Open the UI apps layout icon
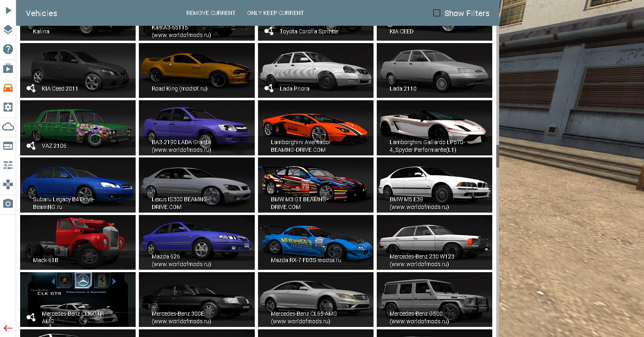644x337 pixels. 8,146
